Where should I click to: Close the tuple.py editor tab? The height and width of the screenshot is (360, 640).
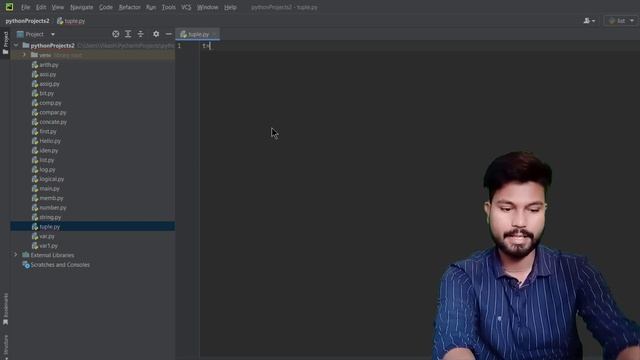pos(215,34)
